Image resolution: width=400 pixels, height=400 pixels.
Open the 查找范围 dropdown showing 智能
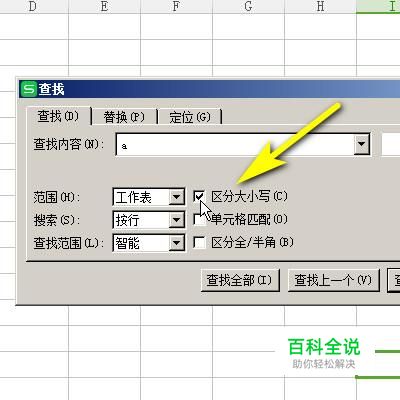(x=149, y=243)
